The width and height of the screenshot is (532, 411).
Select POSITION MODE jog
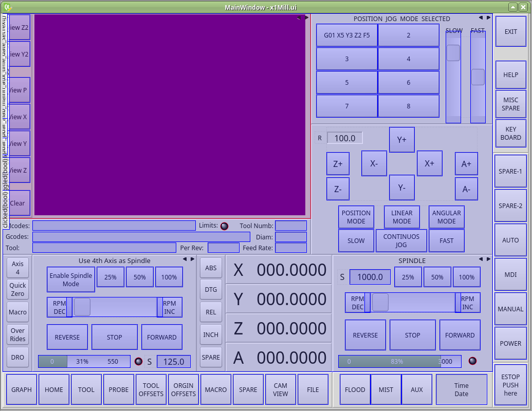click(356, 217)
